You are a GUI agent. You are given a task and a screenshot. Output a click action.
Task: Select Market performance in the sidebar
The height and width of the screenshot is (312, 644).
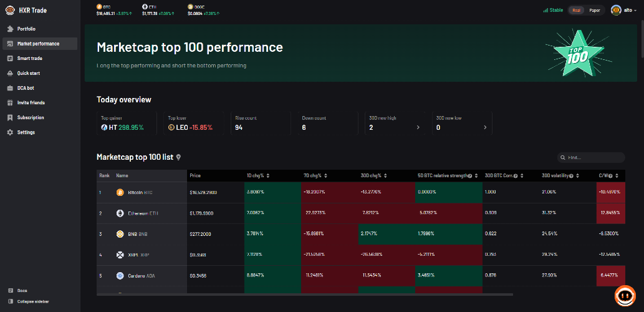[x=40, y=44]
